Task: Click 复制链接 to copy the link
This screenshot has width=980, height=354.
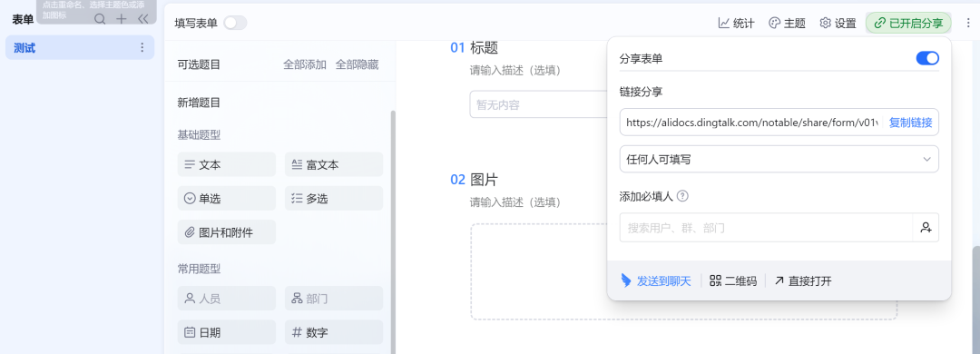Action: pos(911,123)
